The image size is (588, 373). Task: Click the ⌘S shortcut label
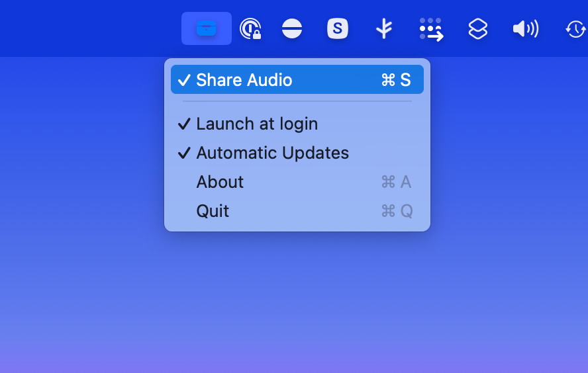(396, 80)
